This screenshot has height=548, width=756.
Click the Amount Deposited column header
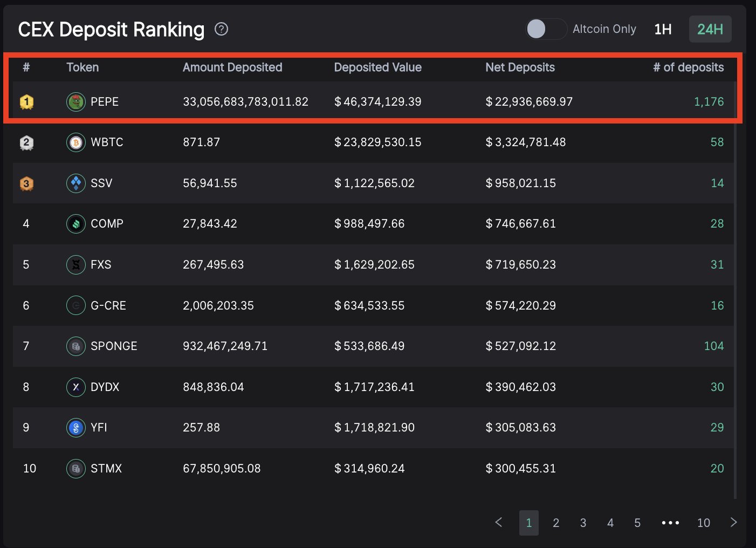point(232,67)
